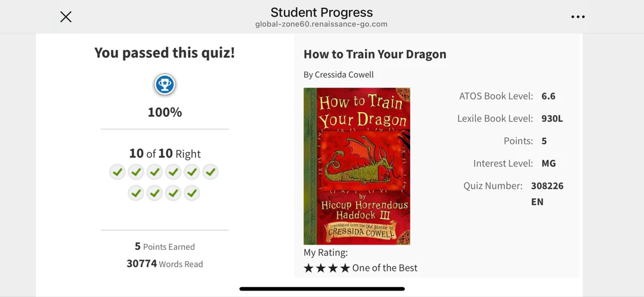The height and width of the screenshot is (297, 644).
Task: Click the last checkmark in the top row
Action: coord(210,172)
